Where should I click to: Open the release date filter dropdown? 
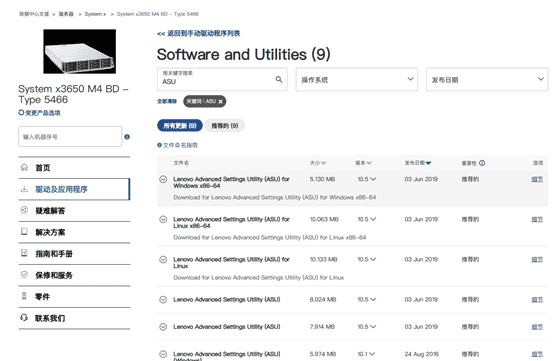(487, 79)
